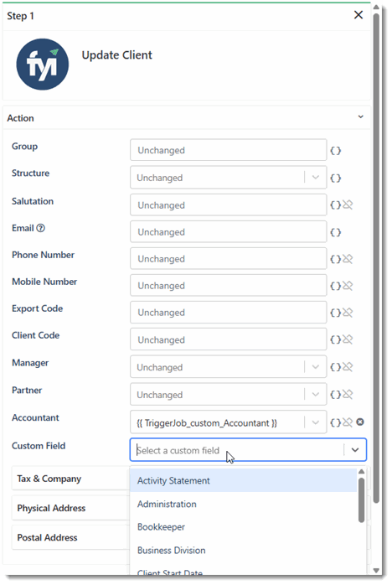Image resolution: width=392 pixels, height=585 pixels.
Task: Click the curly braces icon beside Group
Action: point(335,151)
